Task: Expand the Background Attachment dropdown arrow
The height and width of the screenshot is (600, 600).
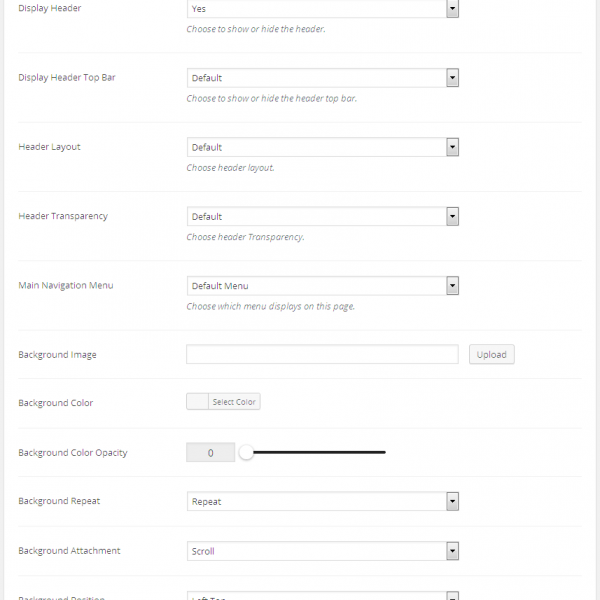Action: tap(452, 551)
